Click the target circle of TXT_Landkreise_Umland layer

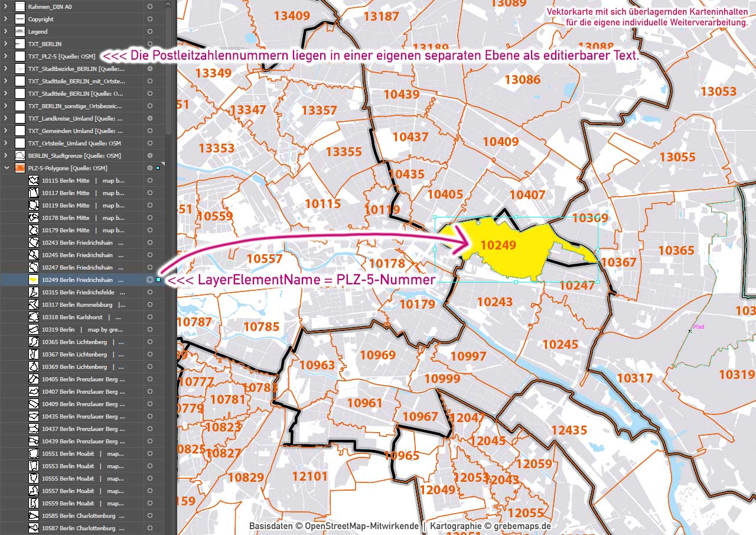(150, 118)
